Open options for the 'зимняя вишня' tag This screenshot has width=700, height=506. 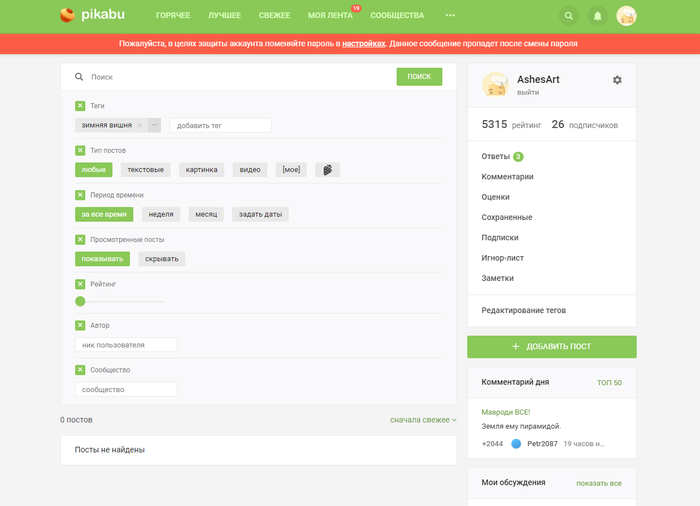coord(154,125)
